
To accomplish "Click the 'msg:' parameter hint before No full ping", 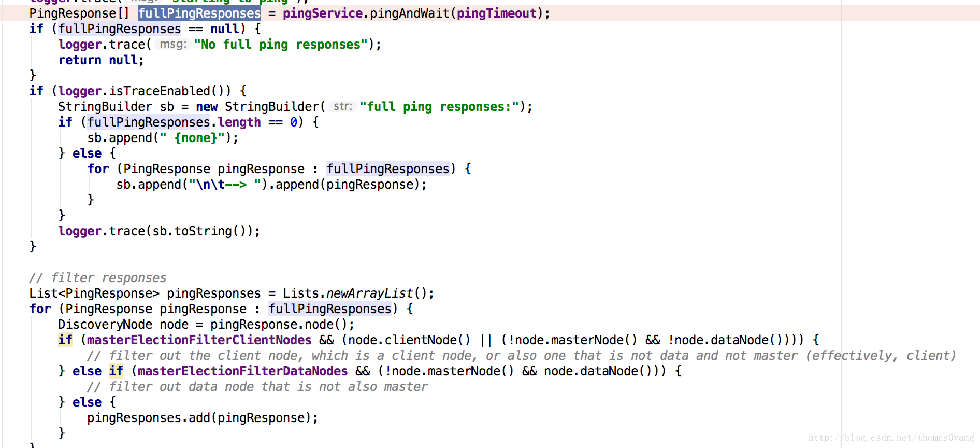I will [x=172, y=44].
